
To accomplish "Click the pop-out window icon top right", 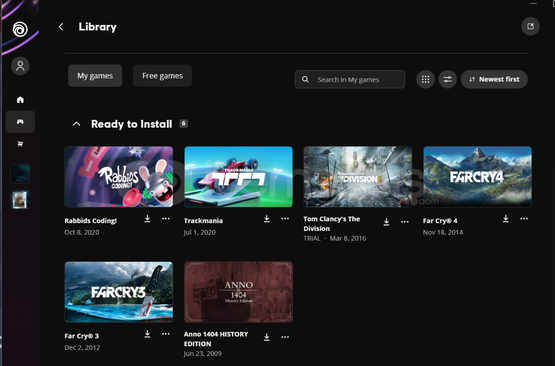I will coord(530,26).
